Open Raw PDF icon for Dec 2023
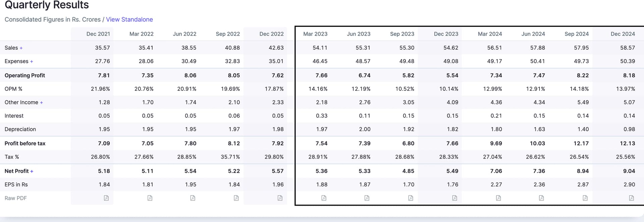Image resolution: width=644 pixels, height=222 pixels. 454,198
